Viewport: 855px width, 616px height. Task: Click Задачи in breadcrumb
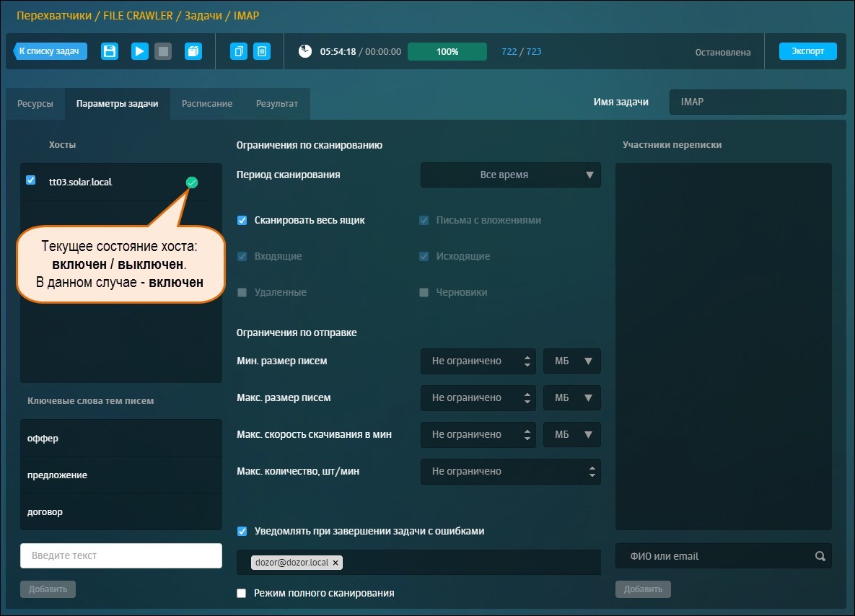click(x=203, y=15)
